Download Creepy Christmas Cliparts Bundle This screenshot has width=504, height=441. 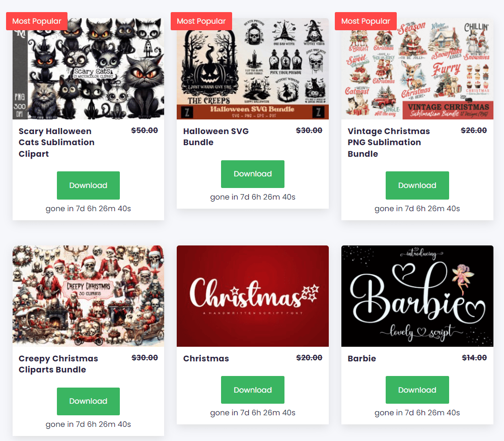[x=88, y=401]
